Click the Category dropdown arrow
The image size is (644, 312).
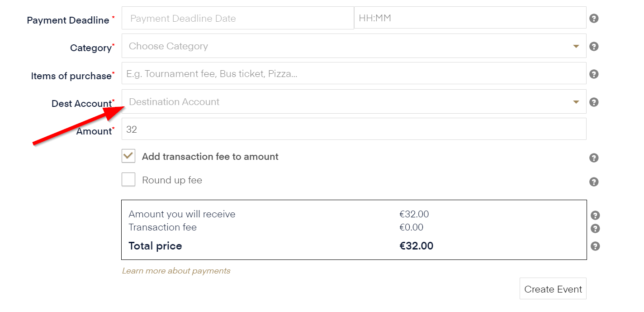click(576, 46)
